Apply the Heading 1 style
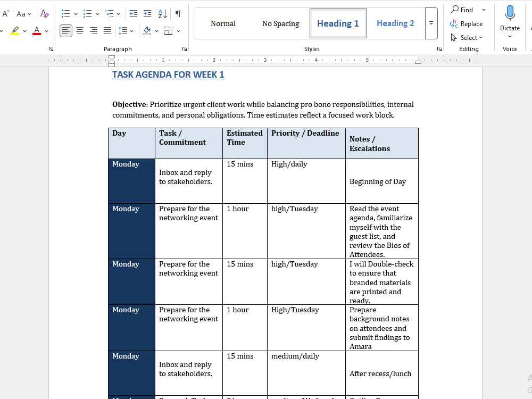532x399 pixels. coord(338,23)
